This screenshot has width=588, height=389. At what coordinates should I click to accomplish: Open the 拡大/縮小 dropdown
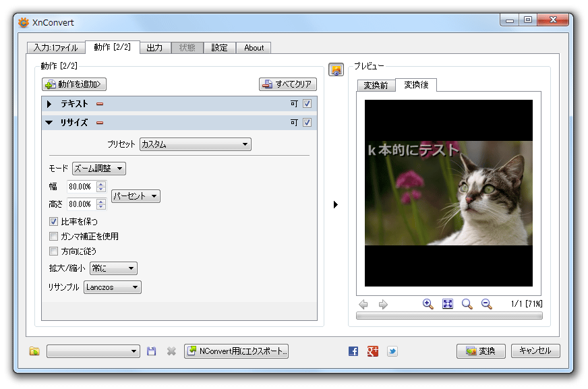[x=114, y=268]
